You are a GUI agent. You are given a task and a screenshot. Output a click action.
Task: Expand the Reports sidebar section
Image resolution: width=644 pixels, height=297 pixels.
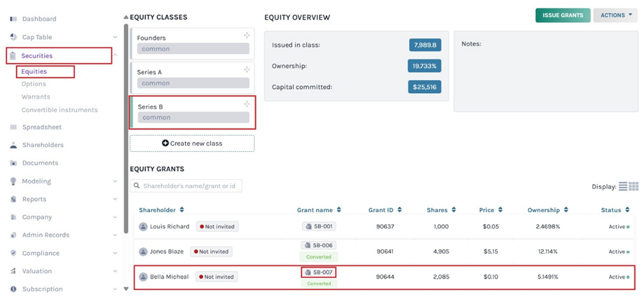coord(114,199)
